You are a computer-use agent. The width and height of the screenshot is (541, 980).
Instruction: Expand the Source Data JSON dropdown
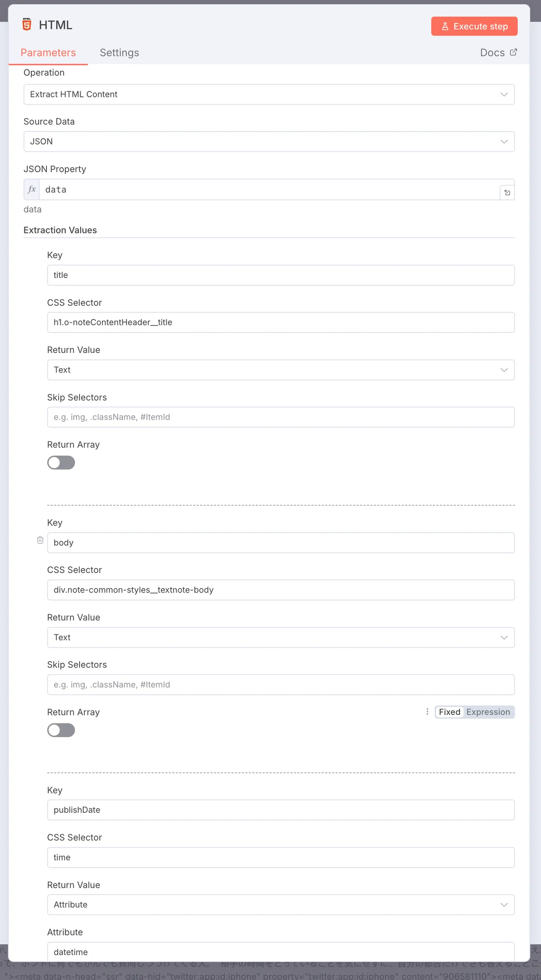[x=269, y=141]
